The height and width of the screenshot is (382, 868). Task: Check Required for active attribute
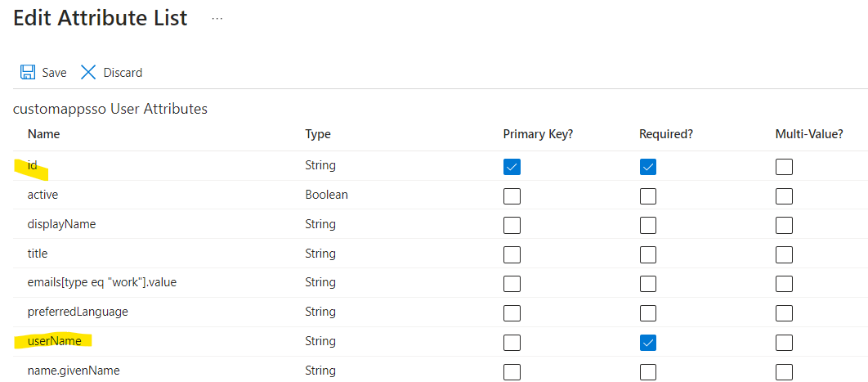(x=647, y=196)
